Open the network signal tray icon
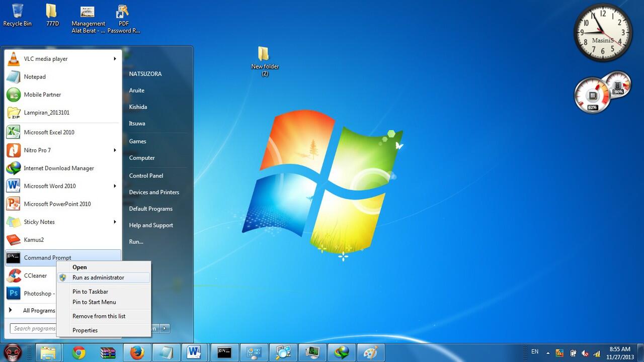Image resolution: width=644 pixels, height=362 pixels. (x=597, y=353)
